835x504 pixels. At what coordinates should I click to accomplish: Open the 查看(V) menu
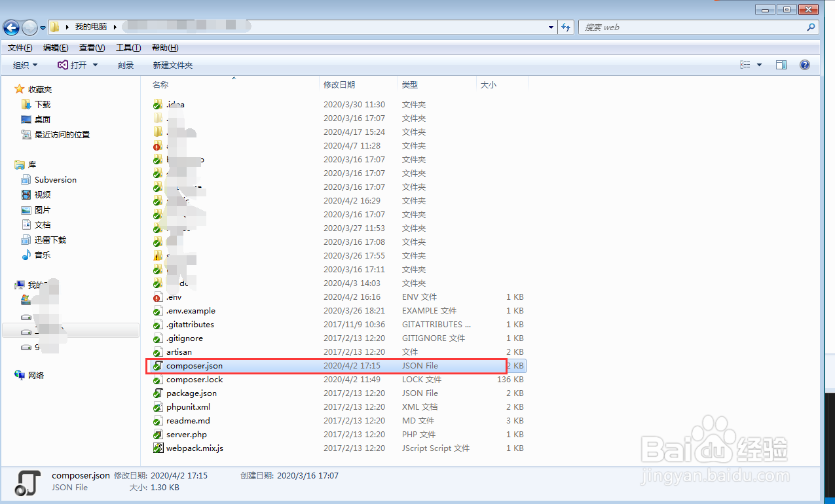[x=92, y=48]
